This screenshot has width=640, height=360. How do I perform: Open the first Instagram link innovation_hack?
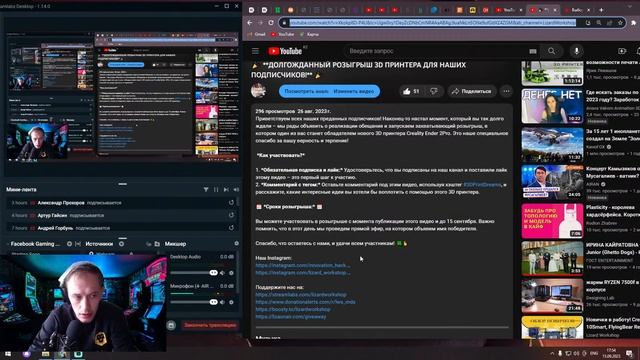pos(302,265)
